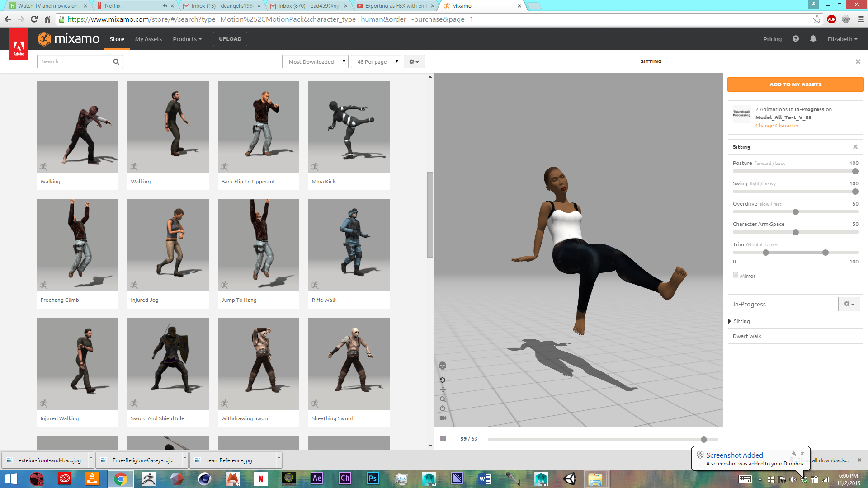Screen dimensions: 868x488
Task: Close the downloads bar
Action: 859,460
